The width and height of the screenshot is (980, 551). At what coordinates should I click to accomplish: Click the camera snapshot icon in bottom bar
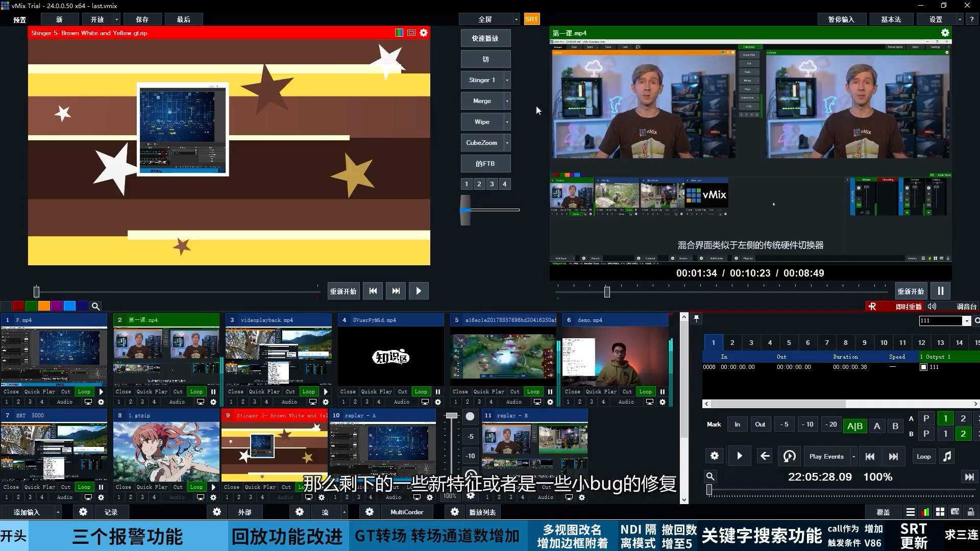coord(955,512)
